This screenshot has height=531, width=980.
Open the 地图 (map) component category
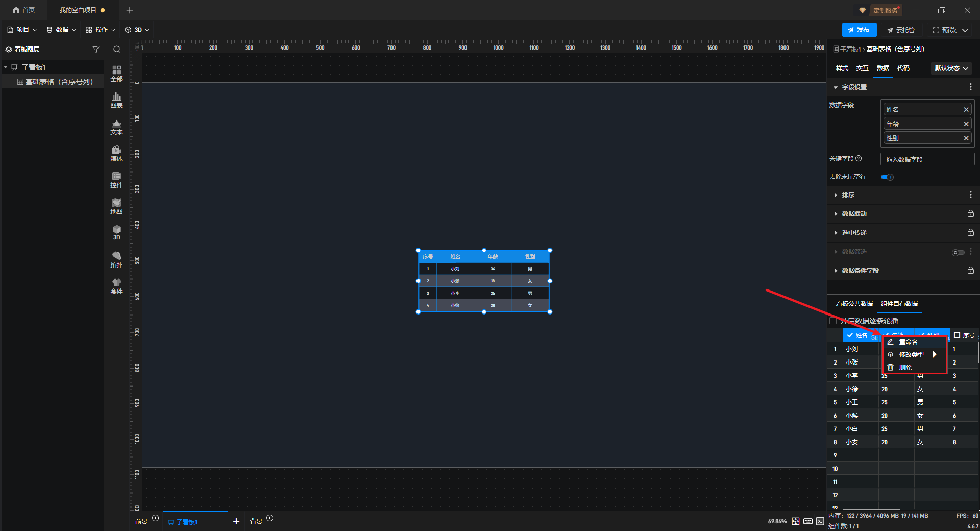coord(116,206)
